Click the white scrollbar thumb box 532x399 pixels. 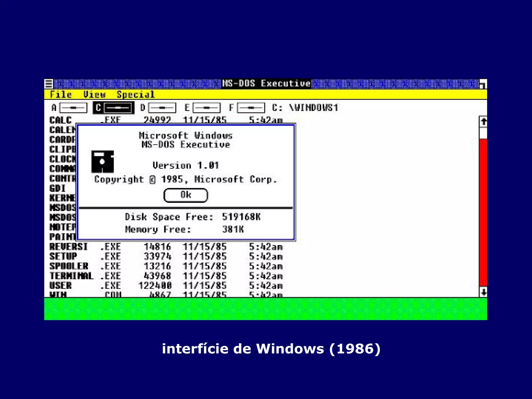[483, 133]
